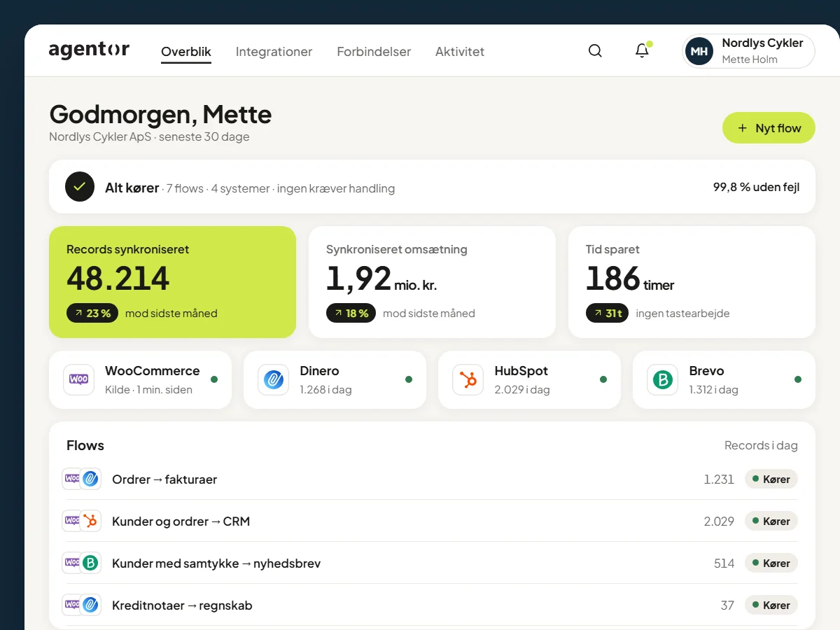The height and width of the screenshot is (630, 840).
Task: Click the 48.214 records figure
Action: [x=118, y=279]
